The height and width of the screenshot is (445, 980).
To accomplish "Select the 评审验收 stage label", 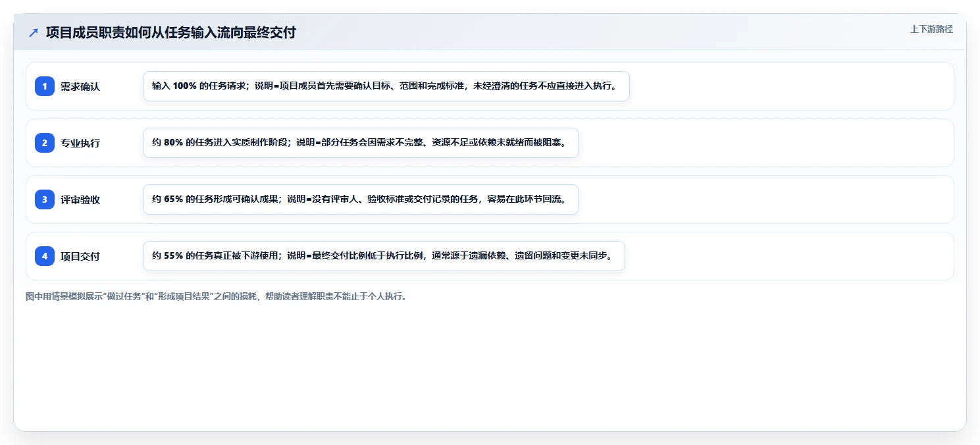I will pyautogui.click(x=80, y=199).
